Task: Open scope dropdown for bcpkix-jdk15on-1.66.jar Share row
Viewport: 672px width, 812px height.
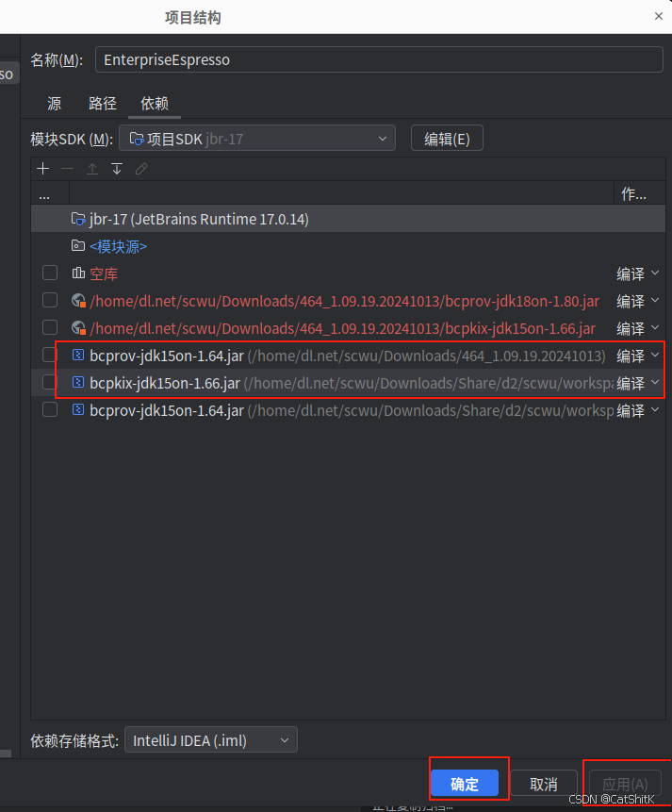Action: (638, 383)
